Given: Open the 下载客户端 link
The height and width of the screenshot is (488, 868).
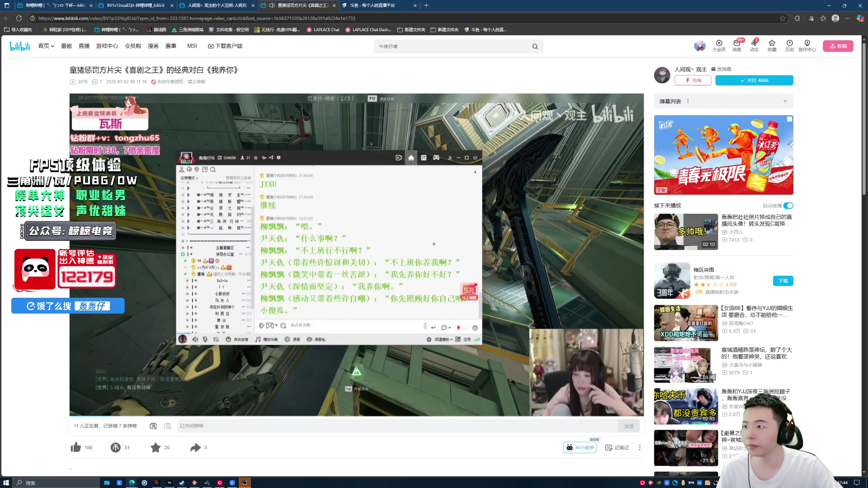Looking at the screenshot, I should (225, 46).
